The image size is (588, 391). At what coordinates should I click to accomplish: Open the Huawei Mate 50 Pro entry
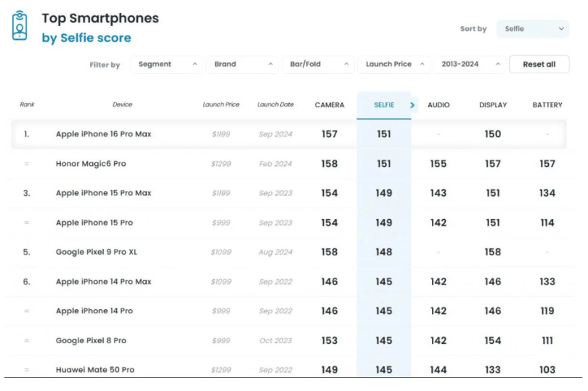[95, 370]
